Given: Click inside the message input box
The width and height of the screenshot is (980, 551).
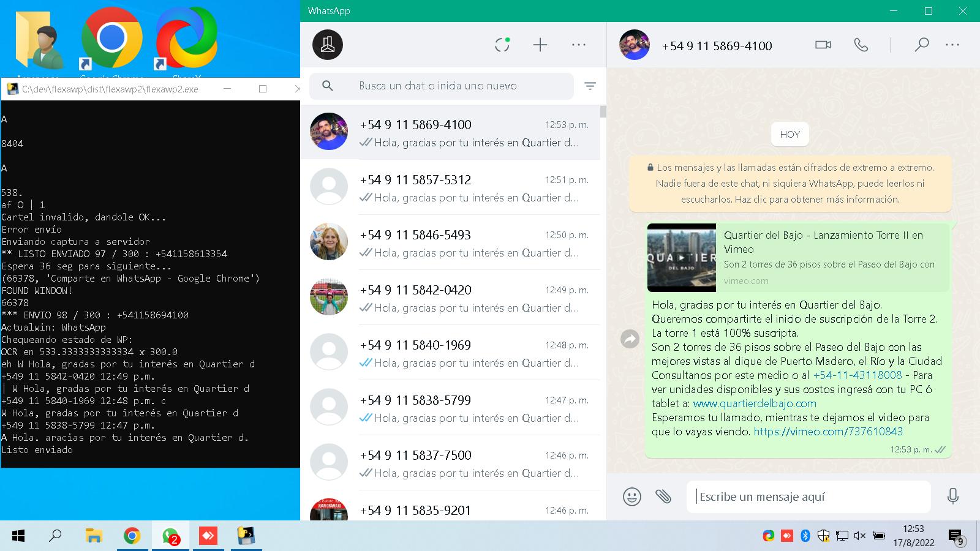Looking at the screenshot, I should point(809,497).
